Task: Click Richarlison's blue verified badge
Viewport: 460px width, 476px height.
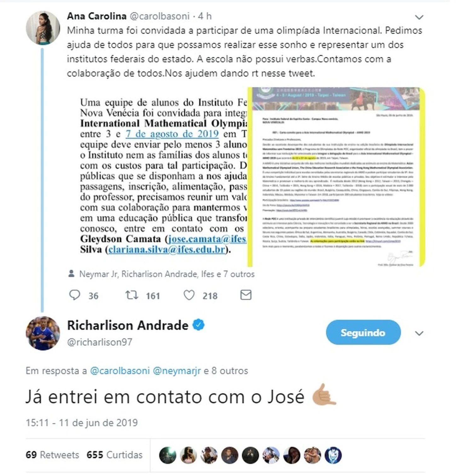Action: click(198, 325)
